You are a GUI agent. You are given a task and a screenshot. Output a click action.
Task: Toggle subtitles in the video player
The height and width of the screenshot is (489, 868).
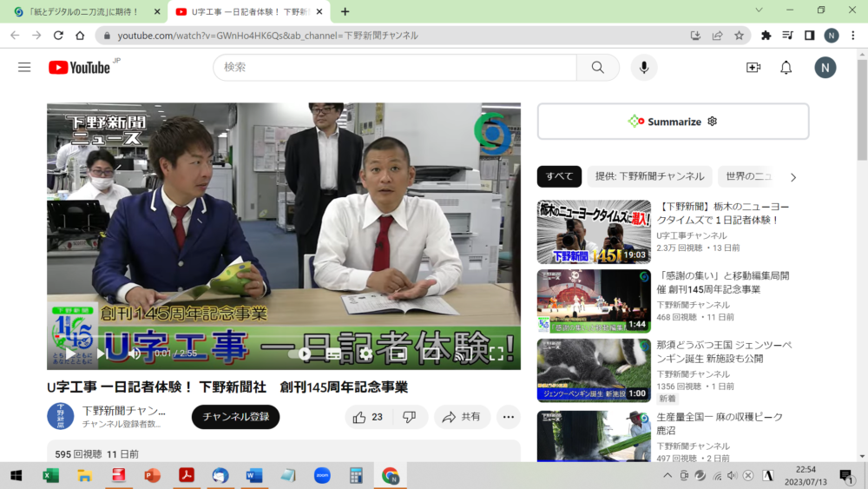pyautogui.click(x=333, y=354)
